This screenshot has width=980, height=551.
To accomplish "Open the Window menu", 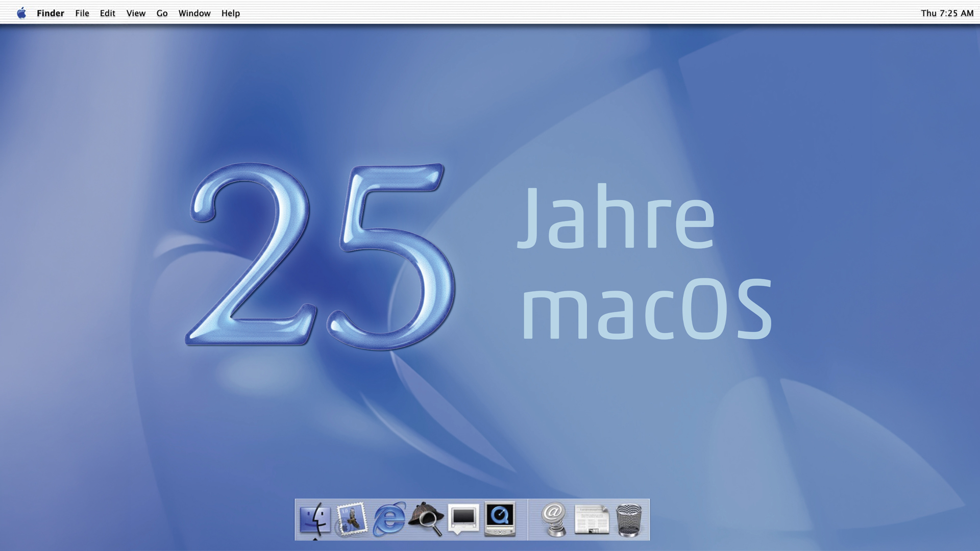I will [194, 13].
